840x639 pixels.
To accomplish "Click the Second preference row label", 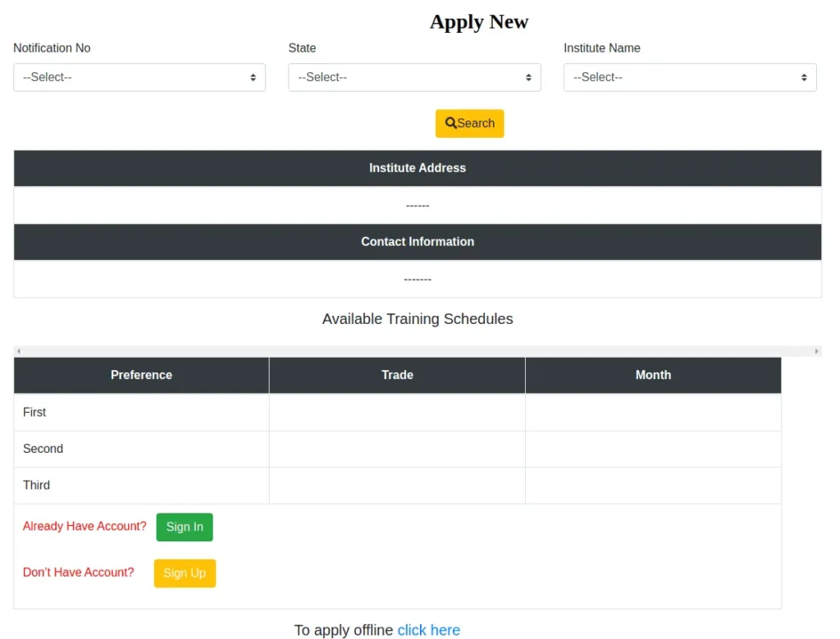I will click(43, 449).
